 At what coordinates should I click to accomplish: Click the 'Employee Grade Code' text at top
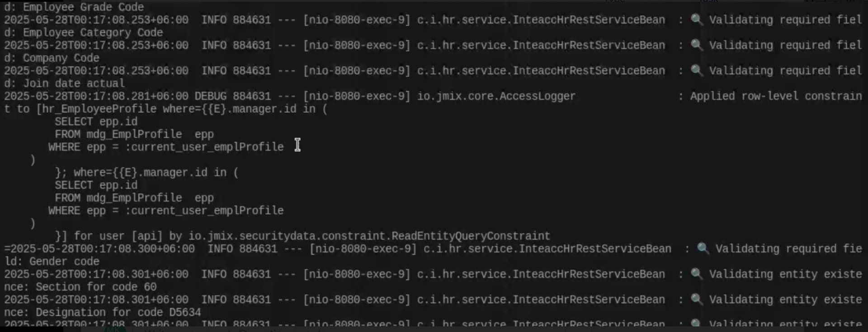pyautogui.click(x=84, y=7)
